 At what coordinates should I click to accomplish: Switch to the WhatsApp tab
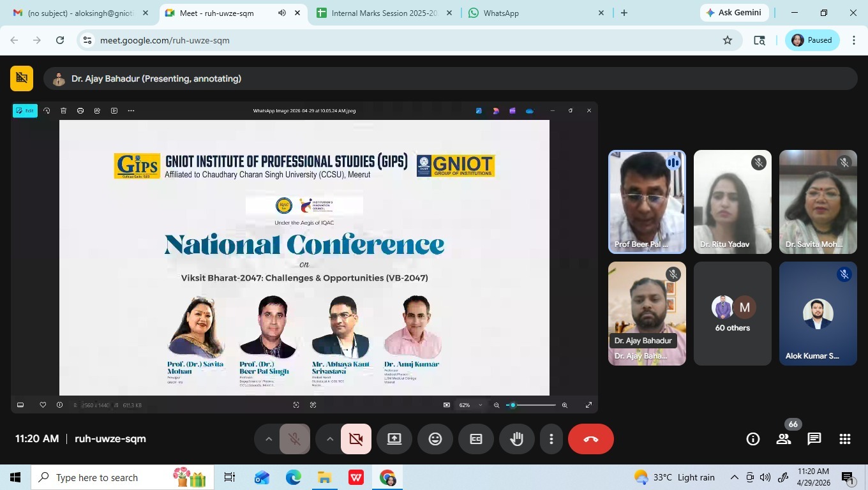click(536, 13)
